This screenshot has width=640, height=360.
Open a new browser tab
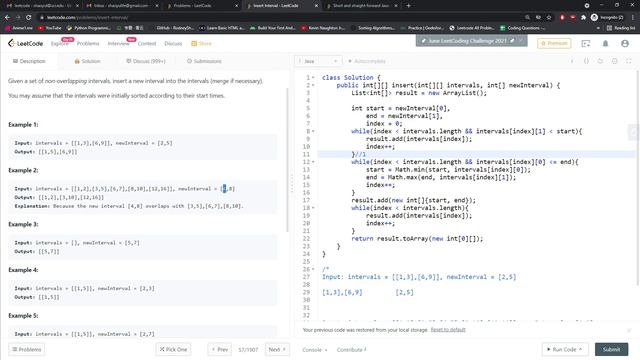pos(409,6)
